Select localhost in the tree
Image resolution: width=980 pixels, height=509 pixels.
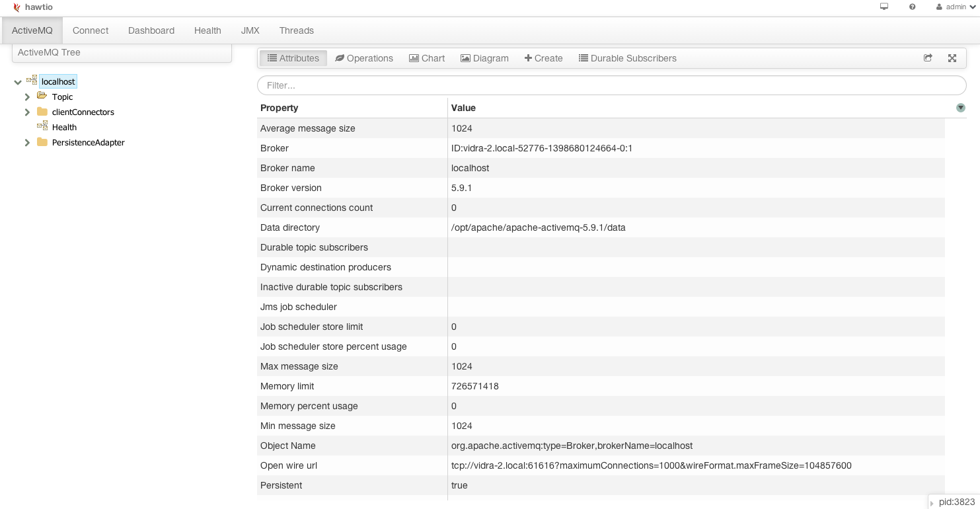coord(58,81)
